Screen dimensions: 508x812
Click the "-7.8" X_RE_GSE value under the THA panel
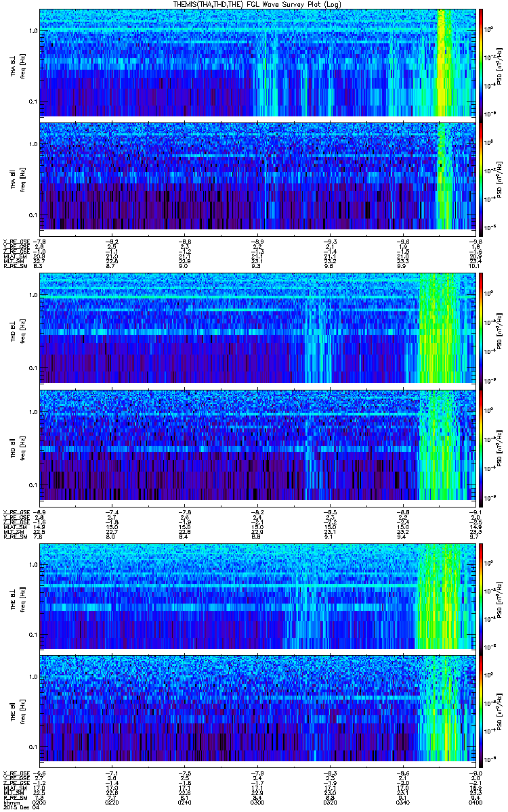click(x=41, y=241)
